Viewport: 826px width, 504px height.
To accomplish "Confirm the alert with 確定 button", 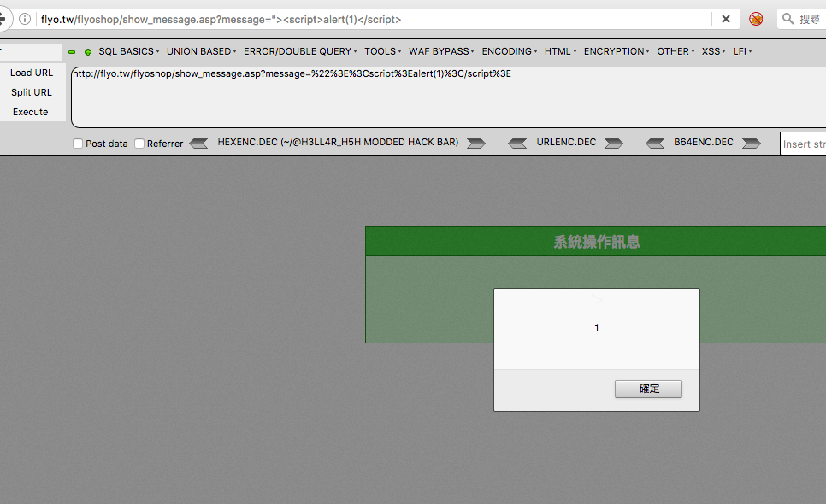I will [x=648, y=389].
